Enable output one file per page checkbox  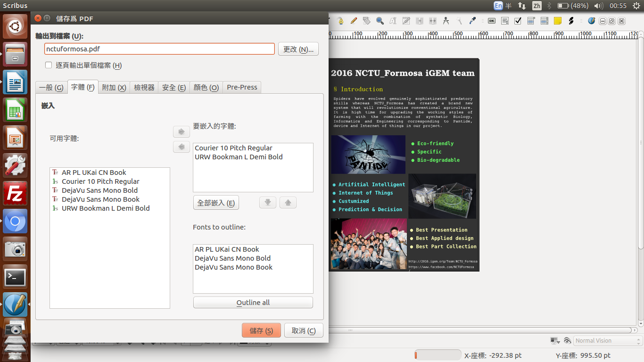pyautogui.click(x=48, y=65)
